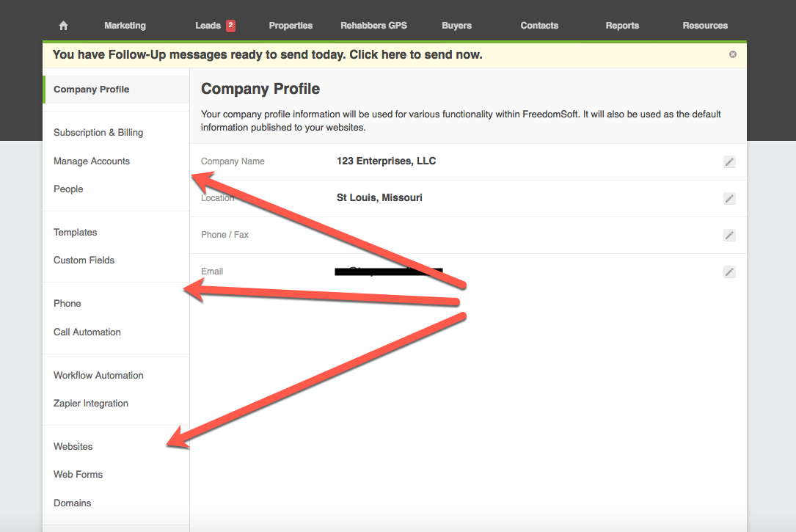Viewport: 796px width, 532px height.
Task: Edit Company Name with pencil icon
Action: pyautogui.click(x=729, y=162)
